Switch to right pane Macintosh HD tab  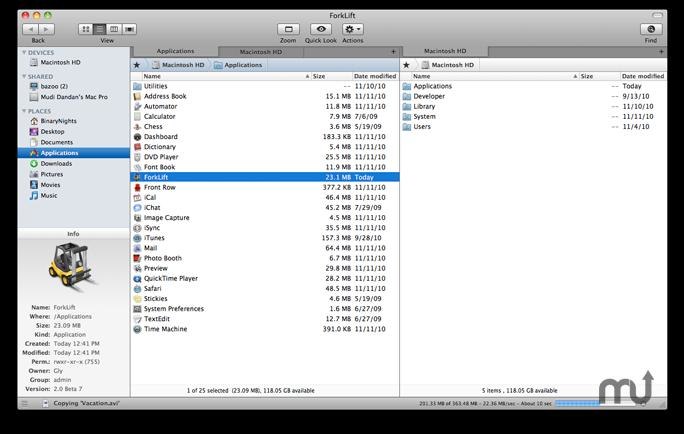coord(445,51)
